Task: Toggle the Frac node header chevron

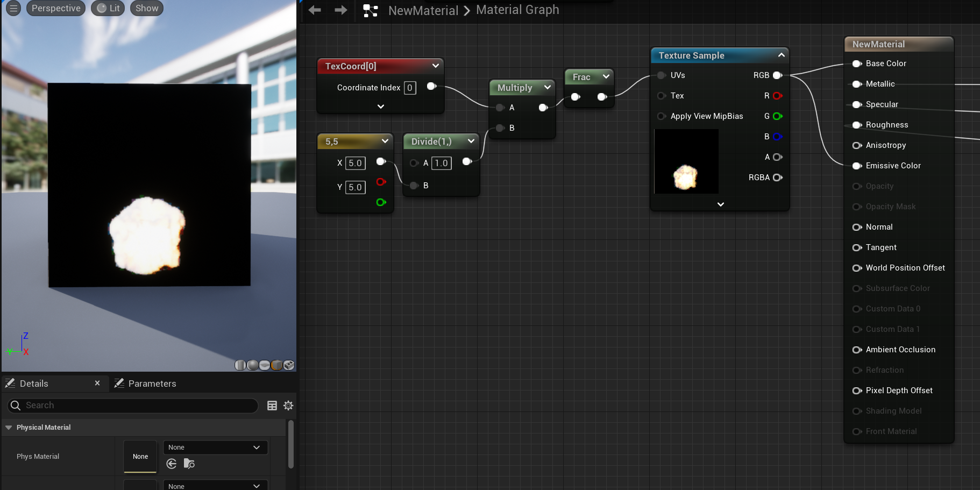Action: pyautogui.click(x=606, y=76)
